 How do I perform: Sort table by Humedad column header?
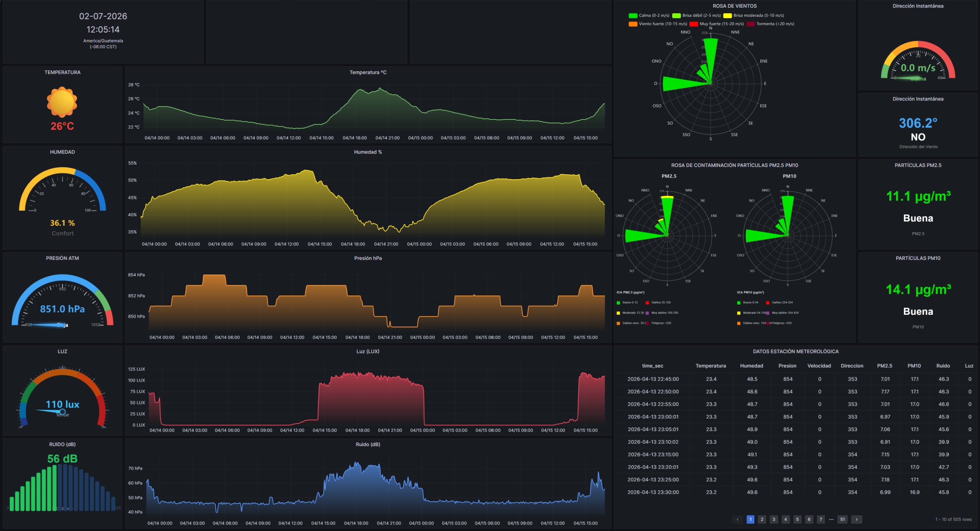[x=751, y=366]
